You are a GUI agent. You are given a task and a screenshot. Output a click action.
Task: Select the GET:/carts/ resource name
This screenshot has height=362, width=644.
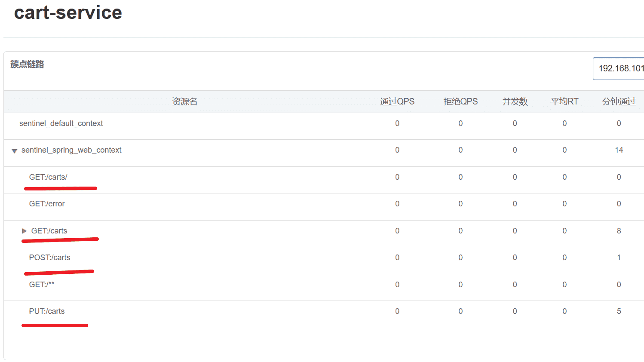pos(48,177)
